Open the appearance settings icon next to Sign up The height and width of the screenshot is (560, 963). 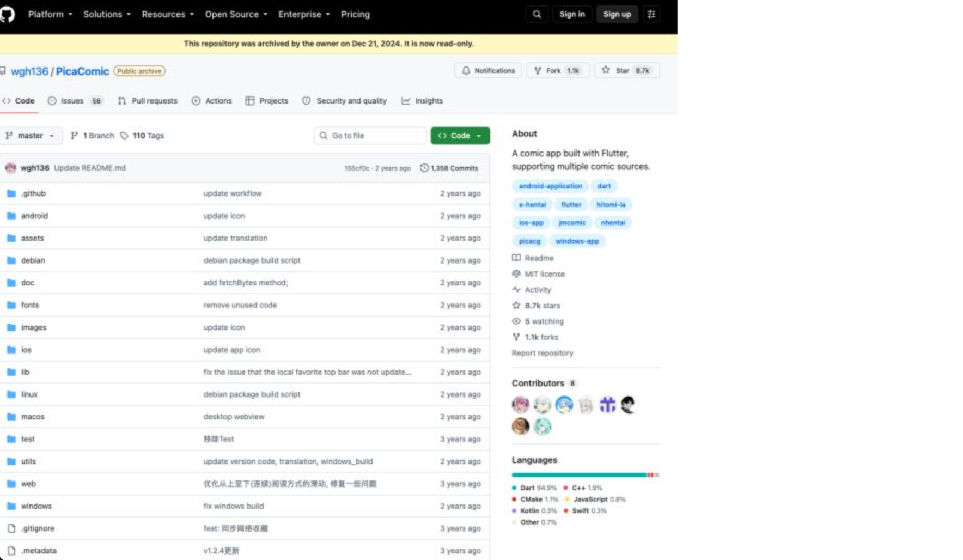pos(651,14)
